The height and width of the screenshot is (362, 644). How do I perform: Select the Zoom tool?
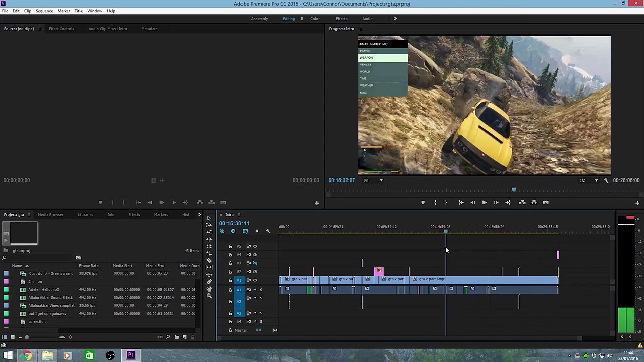coord(209,296)
